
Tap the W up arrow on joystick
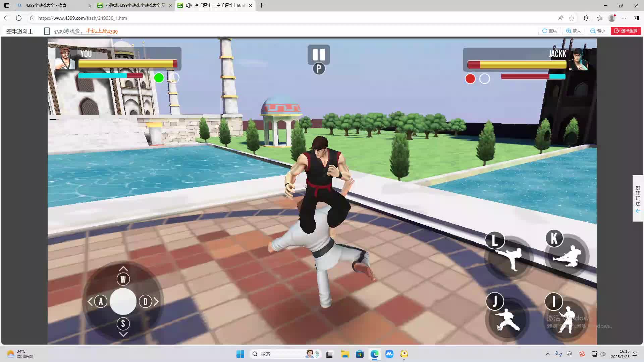coord(123,279)
